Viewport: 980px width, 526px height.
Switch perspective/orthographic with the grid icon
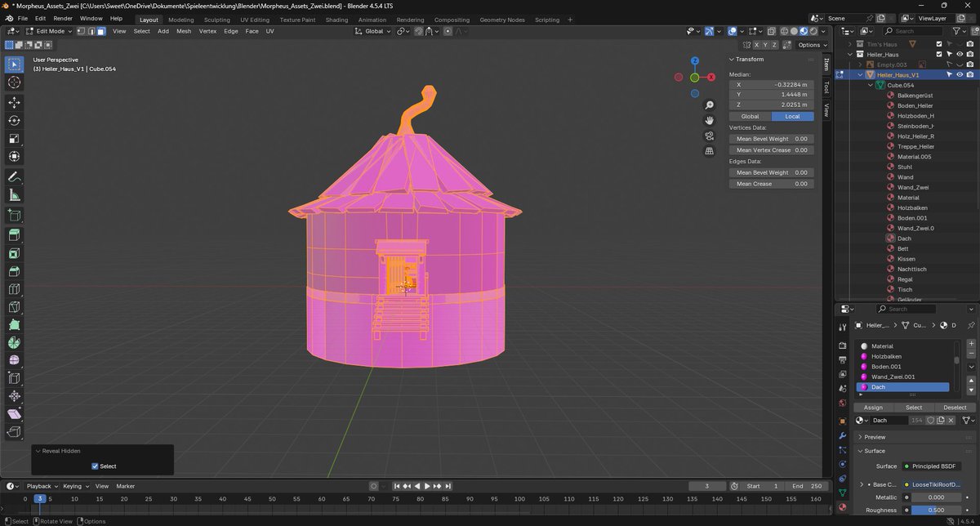pos(710,150)
